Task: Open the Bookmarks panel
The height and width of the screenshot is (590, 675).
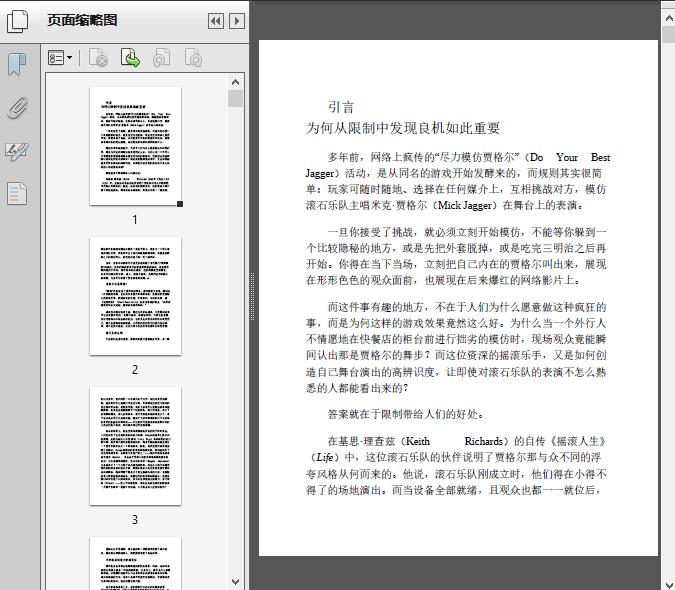Action: point(17,65)
